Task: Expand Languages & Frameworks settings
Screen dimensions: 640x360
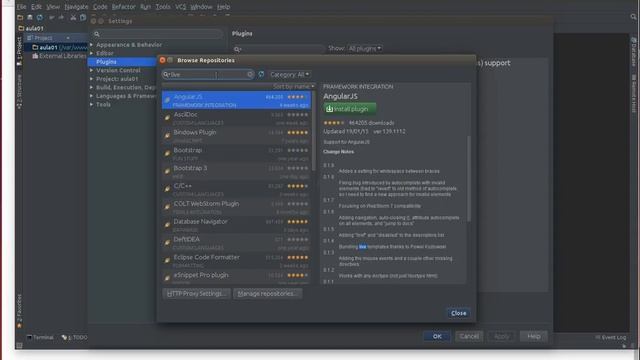Action: (x=91, y=96)
